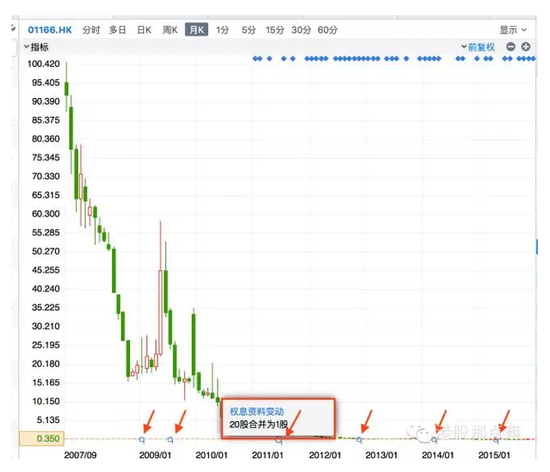This screenshot has width=550, height=472.
Task: Click the 20股合并为1股 tooltip text
Action: [x=259, y=424]
